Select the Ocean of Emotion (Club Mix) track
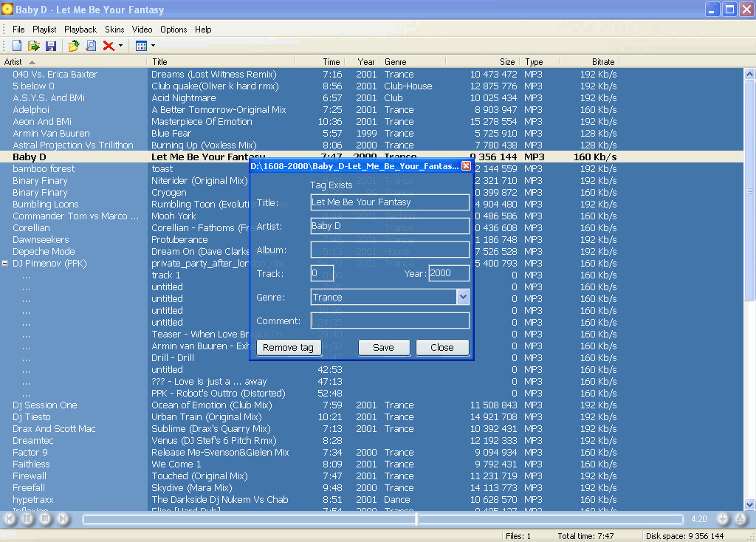Image resolution: width=756 pixels, height=542 pixels. (212, 405)
